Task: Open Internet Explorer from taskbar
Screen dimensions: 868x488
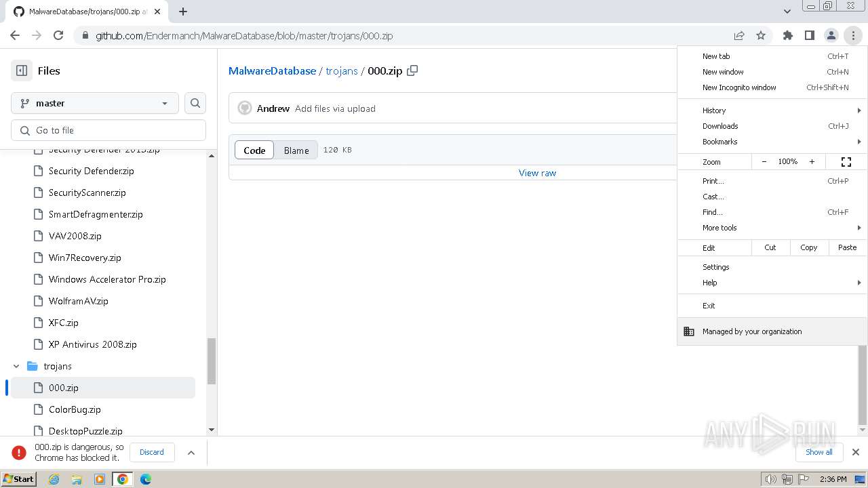Action: click(x=54, y=479)
